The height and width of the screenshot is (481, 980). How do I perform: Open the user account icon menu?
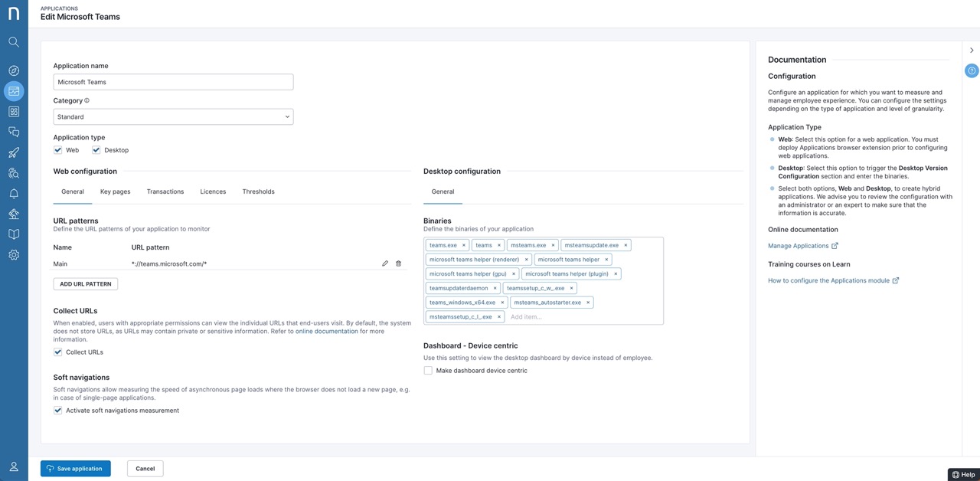pos(14,466)
